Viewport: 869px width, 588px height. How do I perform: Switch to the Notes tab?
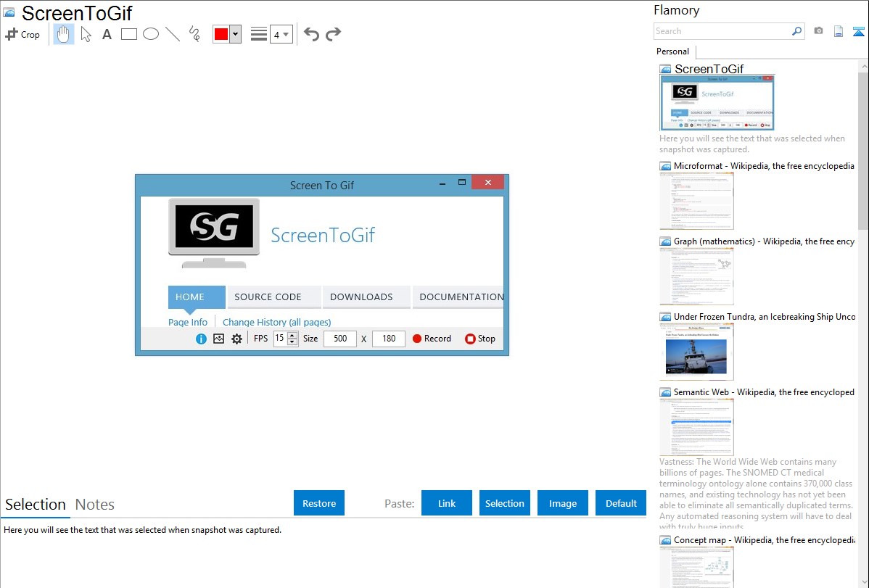95,505
